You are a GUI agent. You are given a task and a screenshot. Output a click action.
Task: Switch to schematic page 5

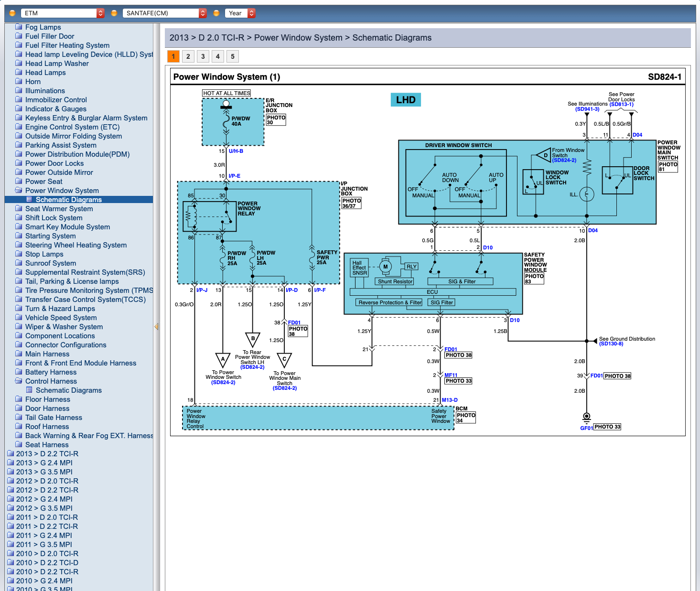[233, 56]
